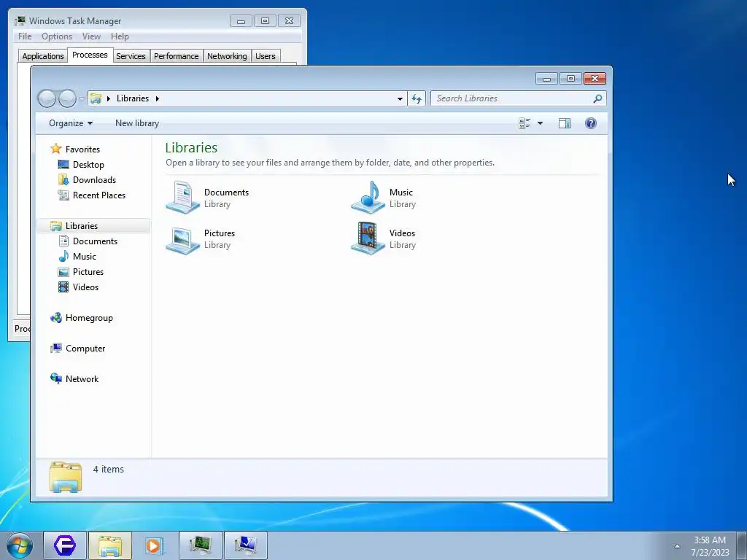Select Homegroup in the navigation pane
The image size is (747, 560).
point(89,318)
